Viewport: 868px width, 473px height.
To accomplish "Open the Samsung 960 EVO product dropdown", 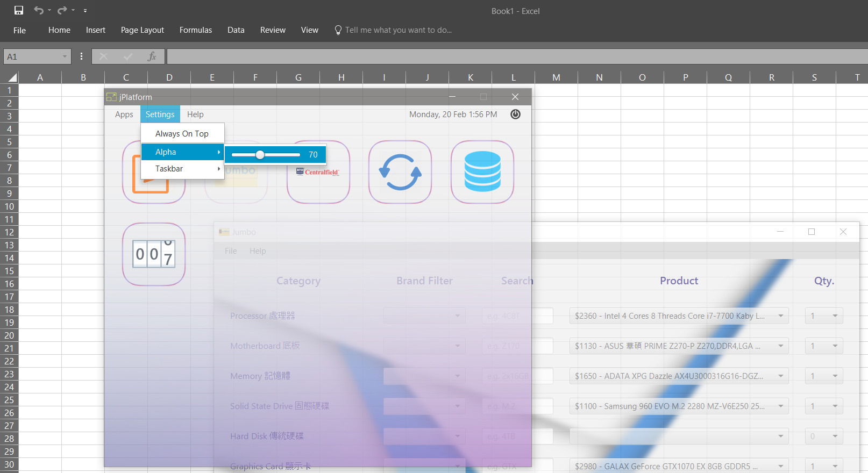I will click(x=679, y=406).
